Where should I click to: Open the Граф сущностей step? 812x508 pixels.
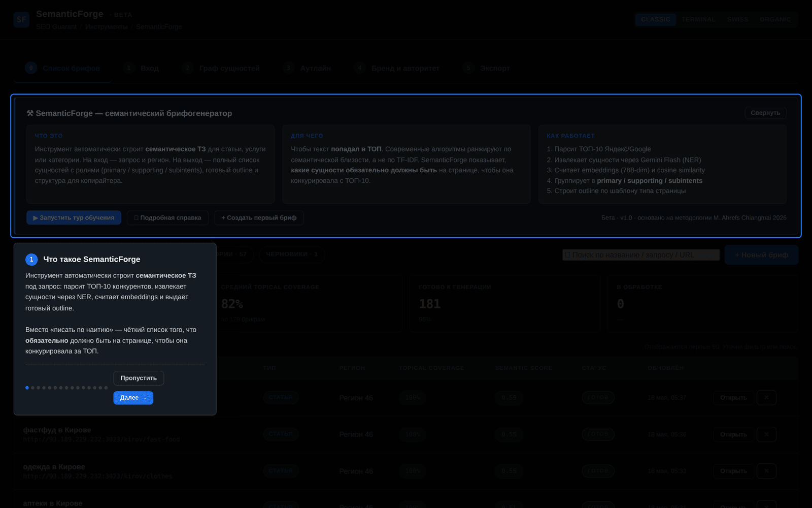point(221,68)
